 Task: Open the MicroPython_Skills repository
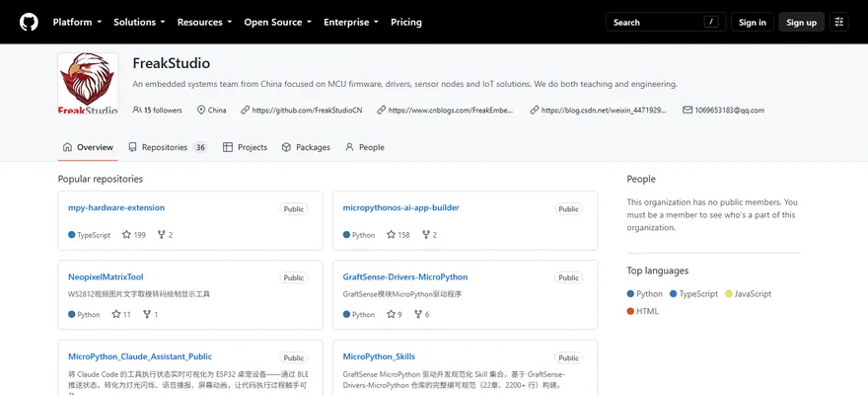(379, 356)
